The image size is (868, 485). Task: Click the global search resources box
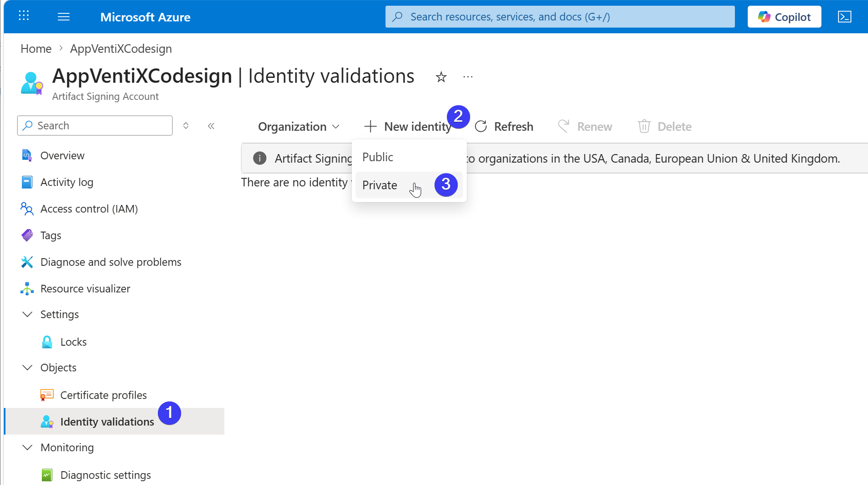point(560,17)
